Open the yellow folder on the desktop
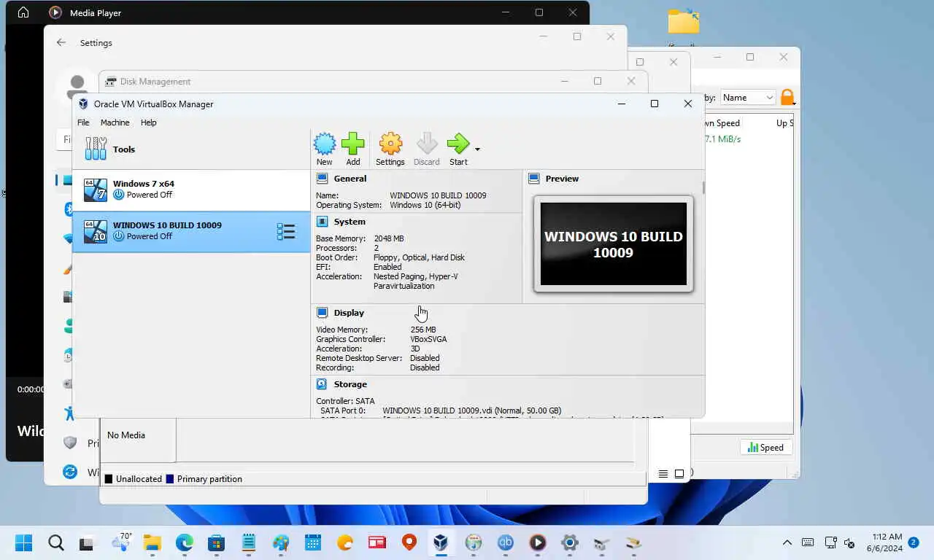This screenshot has width=934, height=560. pos(684,21)
